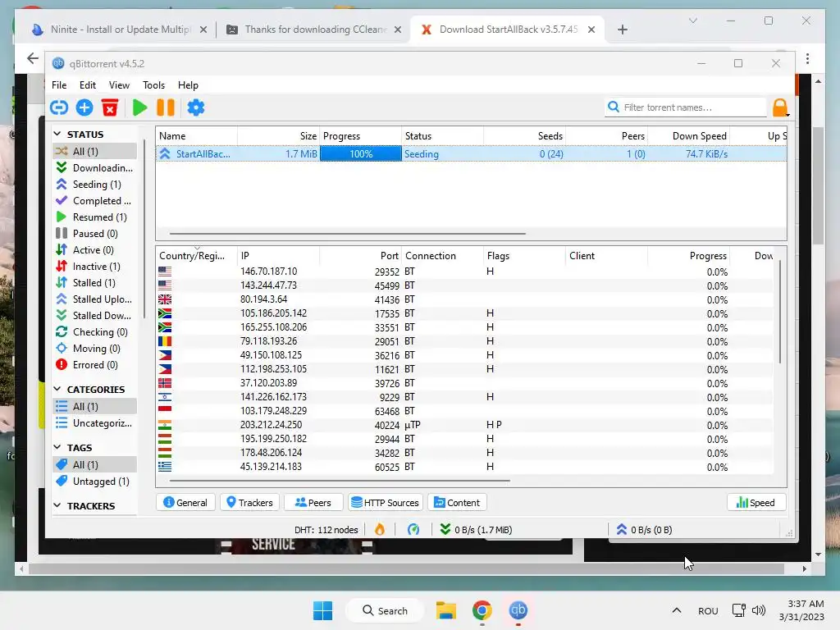Screen dimensions: 840x630
Task: Click the Add Torrent File plus icon
Action: [84, 107]
